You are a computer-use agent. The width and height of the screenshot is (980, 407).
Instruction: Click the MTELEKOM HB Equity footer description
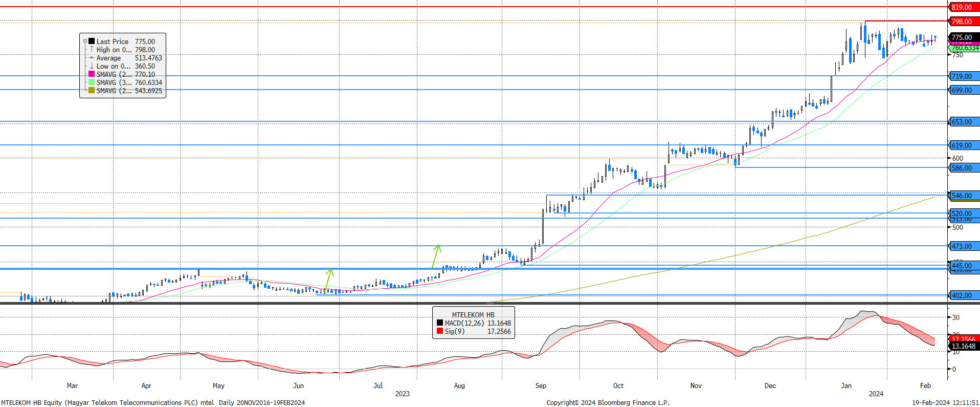tap(152, 402)
